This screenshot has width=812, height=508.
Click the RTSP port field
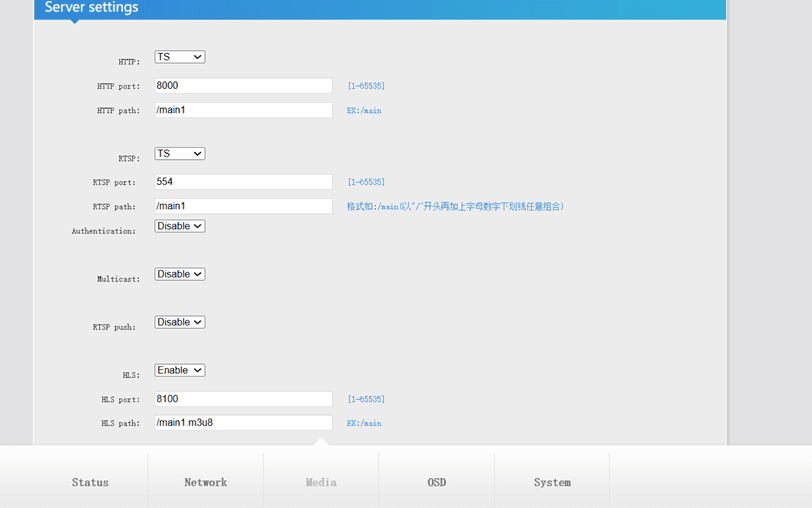(x=243, y=182)
